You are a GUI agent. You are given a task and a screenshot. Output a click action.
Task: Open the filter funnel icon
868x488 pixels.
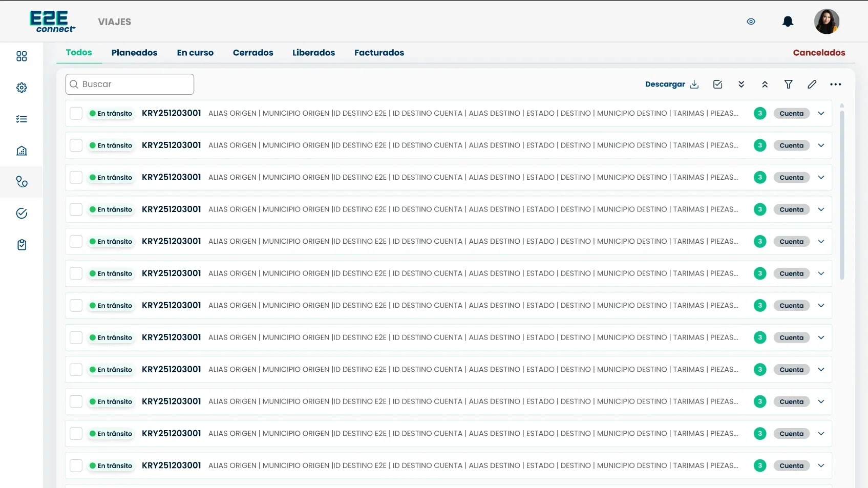click(x=789, y=84)
